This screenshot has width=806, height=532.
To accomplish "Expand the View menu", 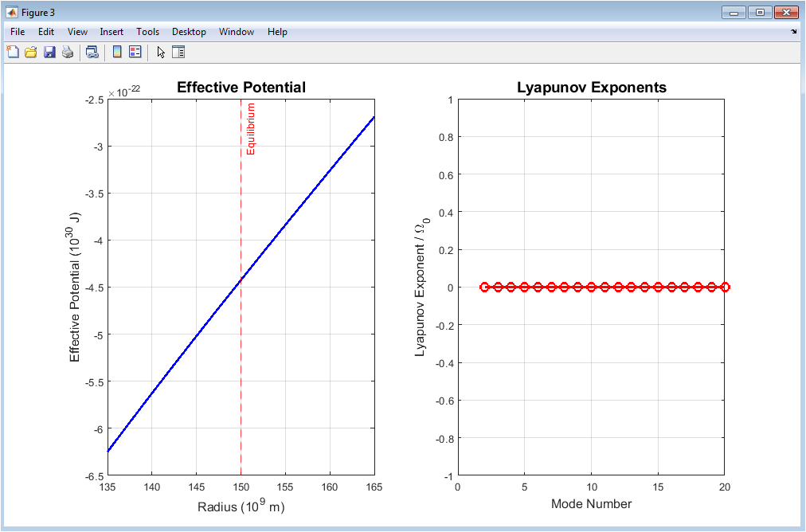I will tap(77, 32).
